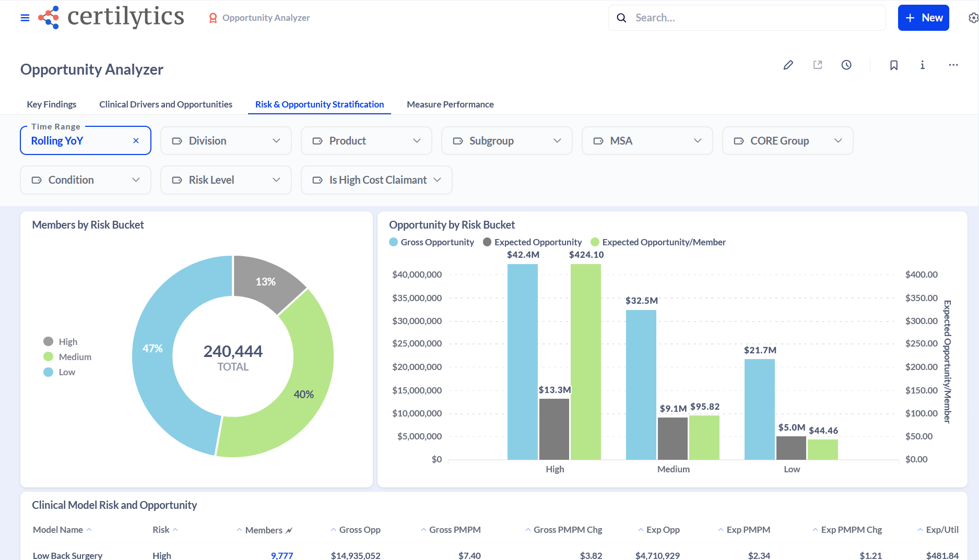Show dashboard info icon
This screenshot has height=560, width=979.
[923, 65]
